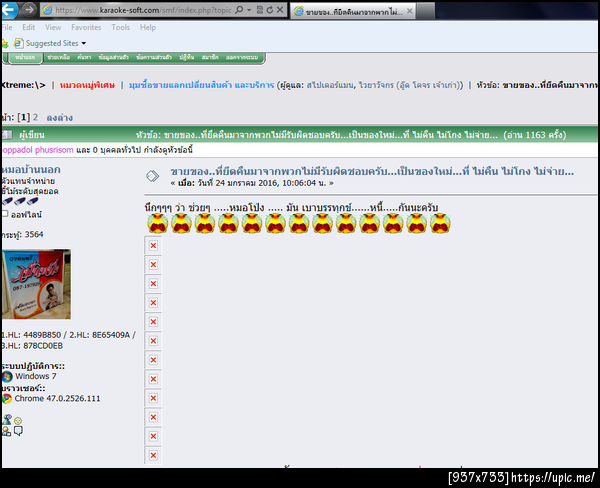
Task: Click the search magnifier in the address bar
Action: pyautogui.click(x=240, y=10)
